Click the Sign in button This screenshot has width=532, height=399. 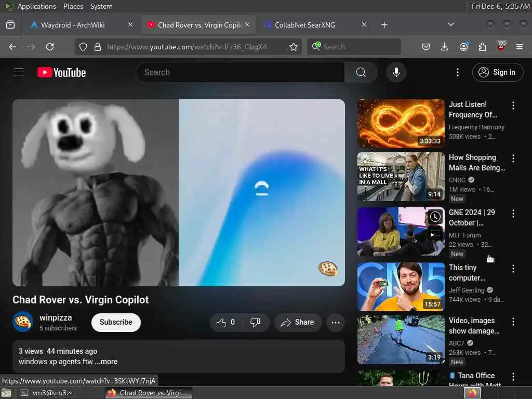(x=497, y=72)
